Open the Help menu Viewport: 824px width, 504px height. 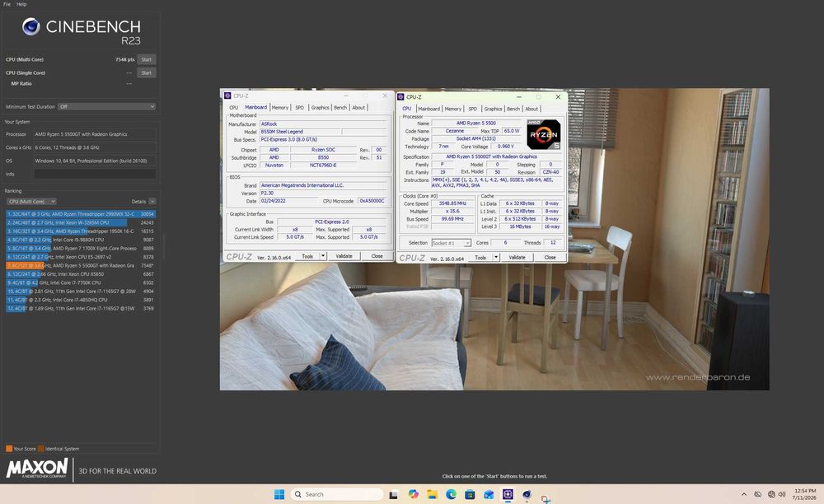(x=21, y=4)
